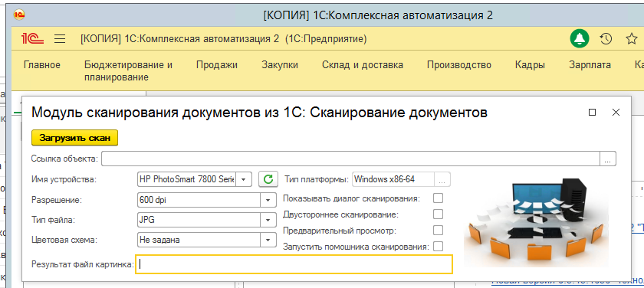Screen dimensions: 644x288
Task: Open the Закупки section
Action: (x=280, y=65)
